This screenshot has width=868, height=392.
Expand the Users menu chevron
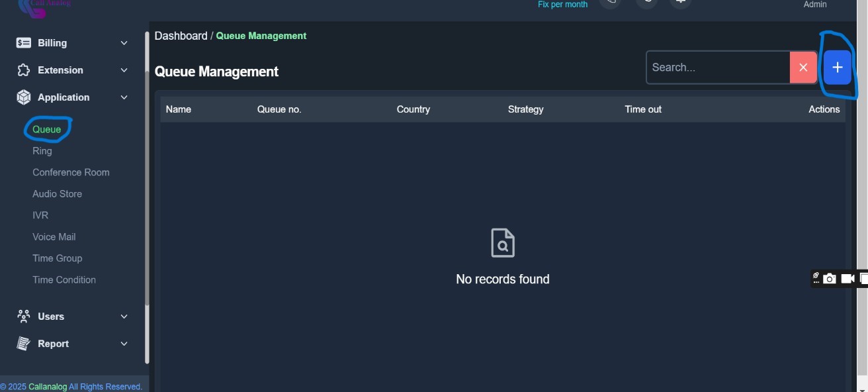tap(124, 317)
